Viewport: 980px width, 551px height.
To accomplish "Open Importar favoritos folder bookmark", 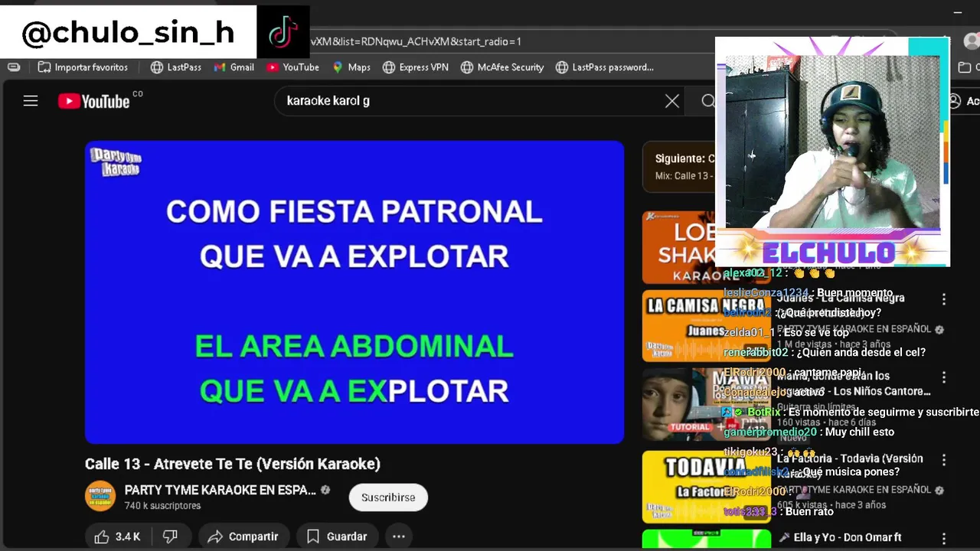I will [x=83, y=67].
